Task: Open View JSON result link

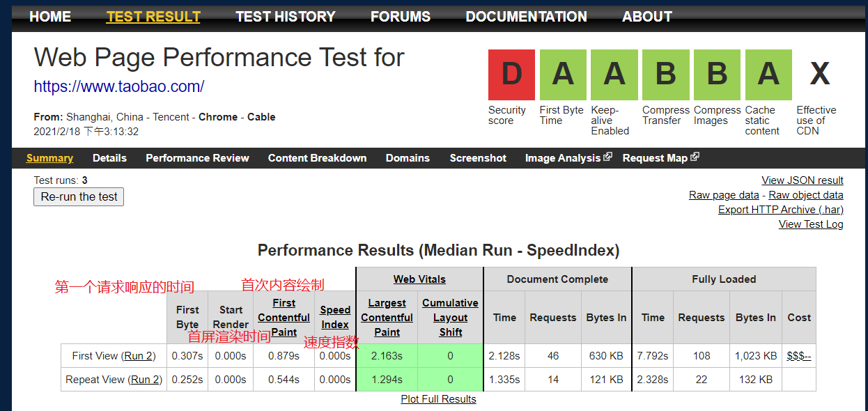Action: click(x=803, y=180)
